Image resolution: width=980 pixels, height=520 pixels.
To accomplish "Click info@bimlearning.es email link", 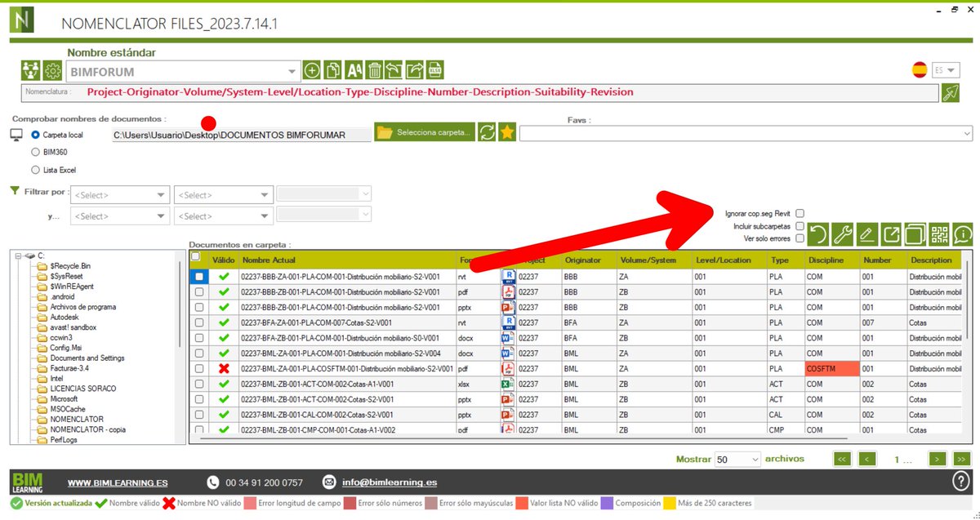I will [389, 482].
